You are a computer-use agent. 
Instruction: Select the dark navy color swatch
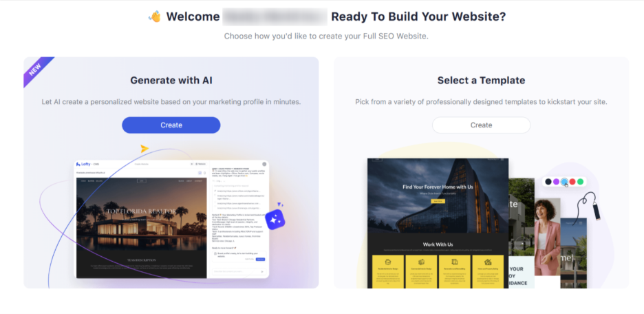[x=548, y=182]
